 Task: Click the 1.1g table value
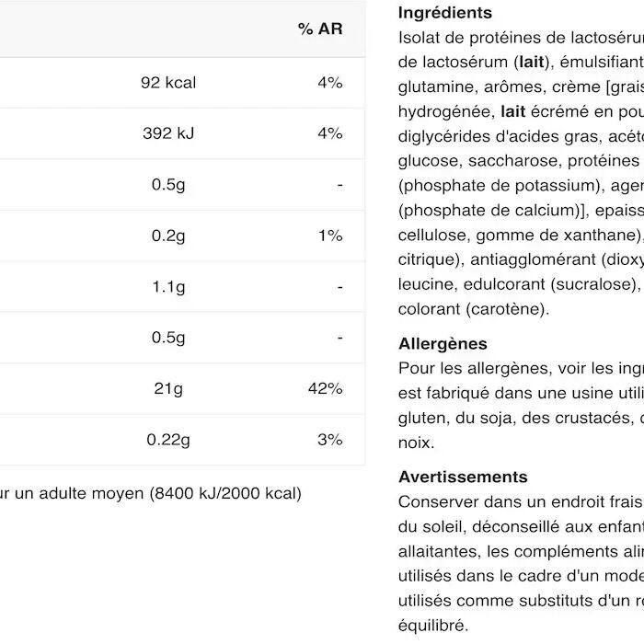pos(168,287)
